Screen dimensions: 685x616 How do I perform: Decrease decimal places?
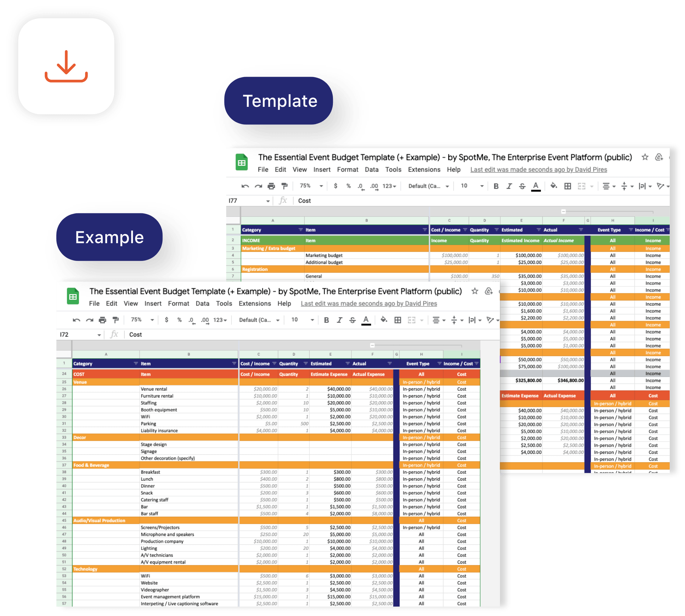coord(191,320)
